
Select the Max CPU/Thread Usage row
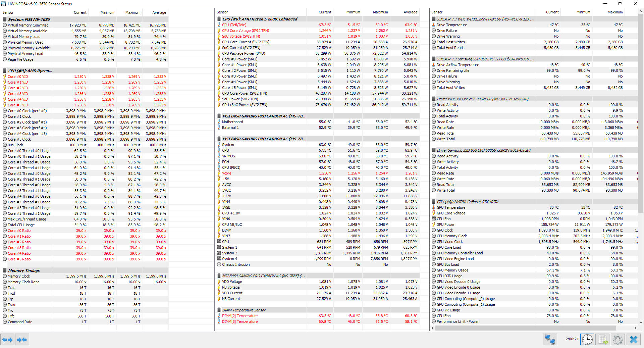85,219
